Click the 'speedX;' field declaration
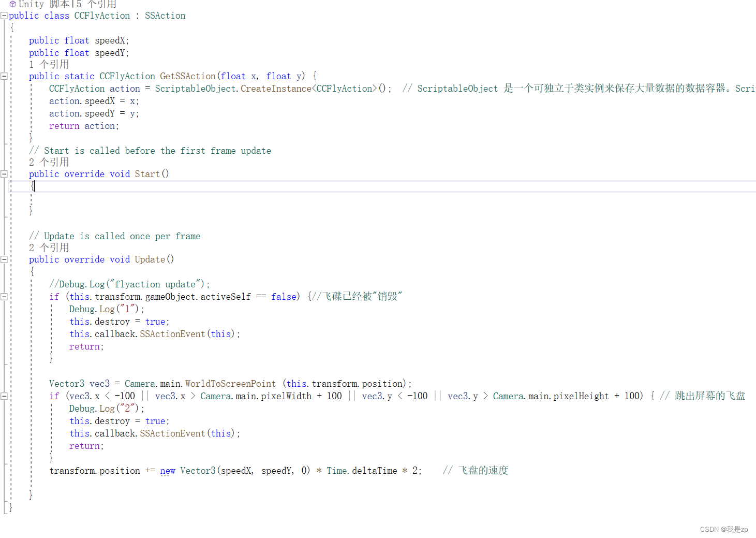Screen dimensions: 756x538 pos(112,40)
